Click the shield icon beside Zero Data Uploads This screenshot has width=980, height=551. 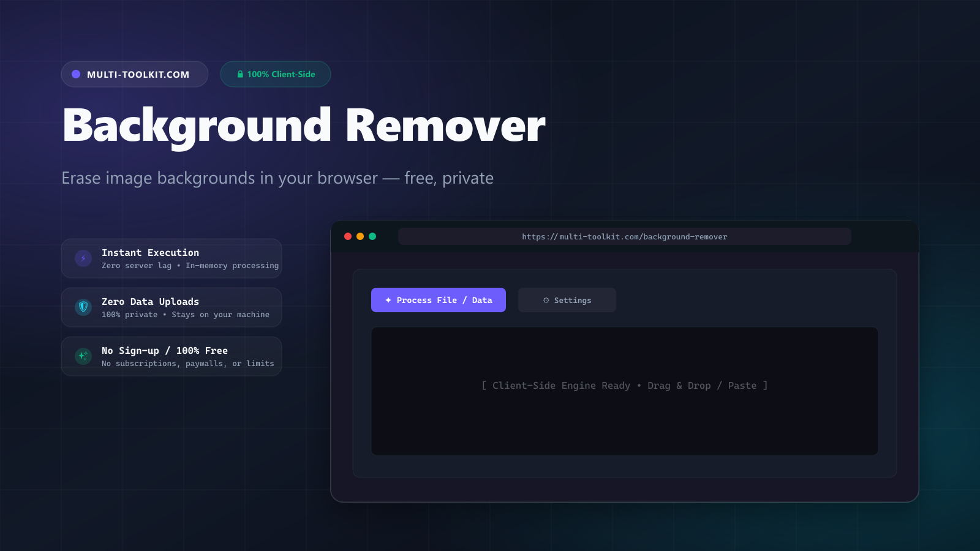(x=83, y=307)
